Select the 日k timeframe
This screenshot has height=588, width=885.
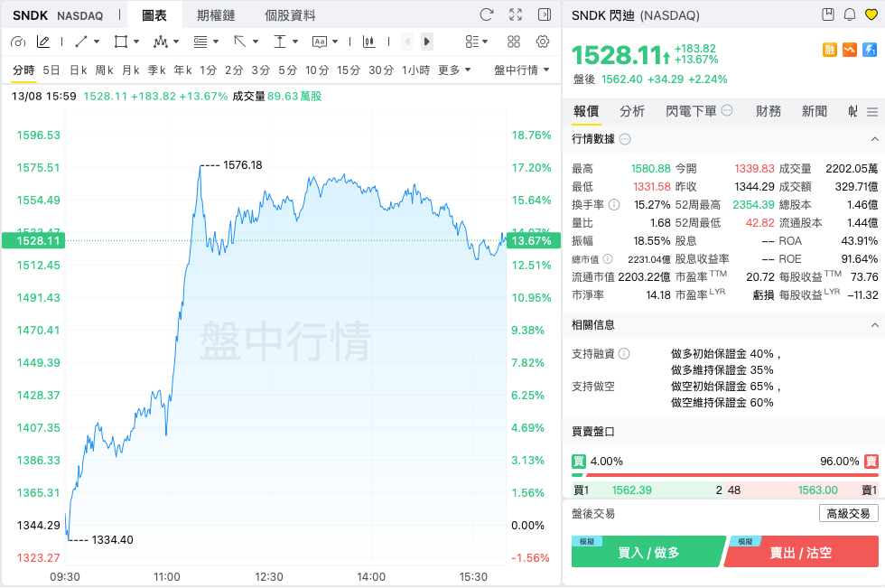click(79, 70)
